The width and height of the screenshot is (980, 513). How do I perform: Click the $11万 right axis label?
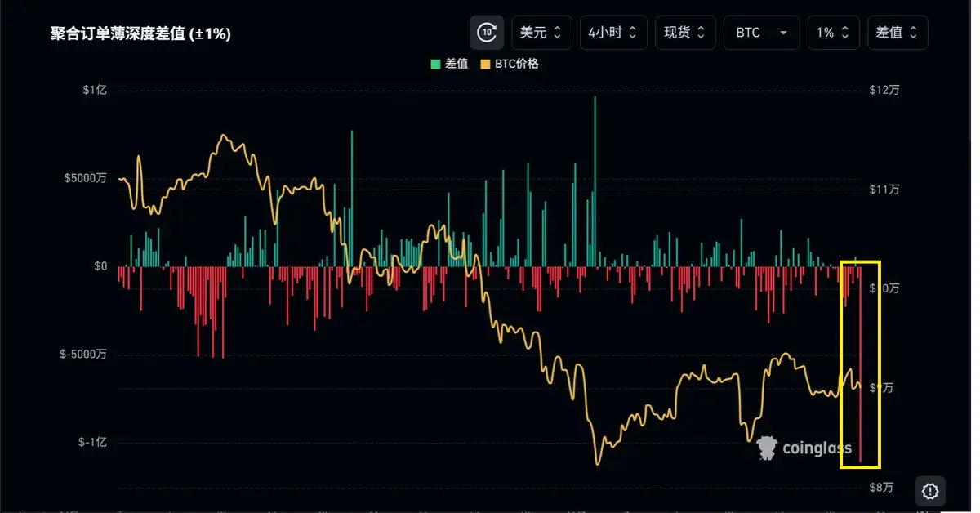[x=884, y=190]
